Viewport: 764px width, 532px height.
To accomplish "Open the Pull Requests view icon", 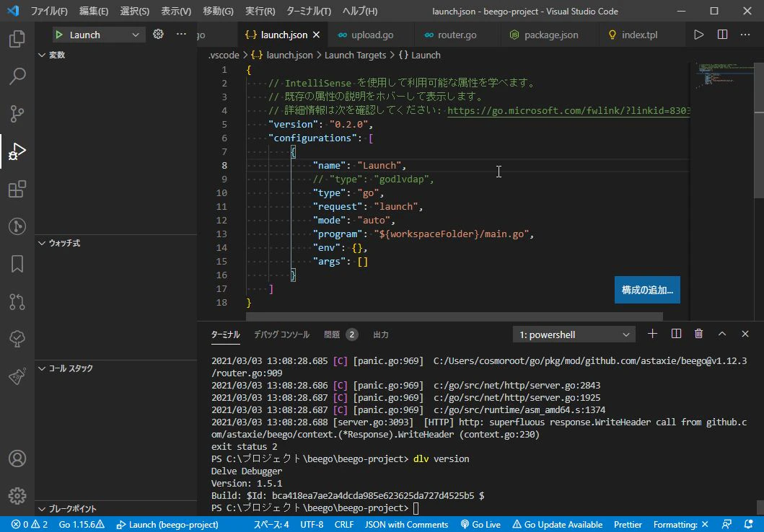I will coord(17,302).
